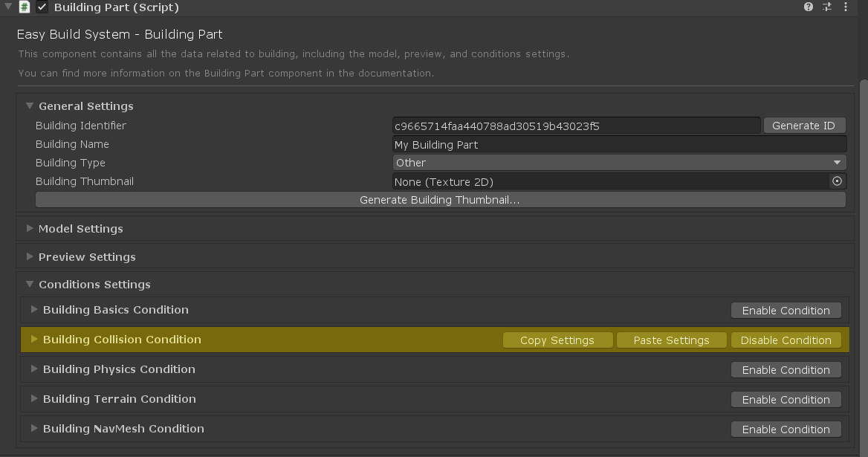868x457 pixels.
Task: Open the Building Thumbnail object picker
Action: point(837,181)
